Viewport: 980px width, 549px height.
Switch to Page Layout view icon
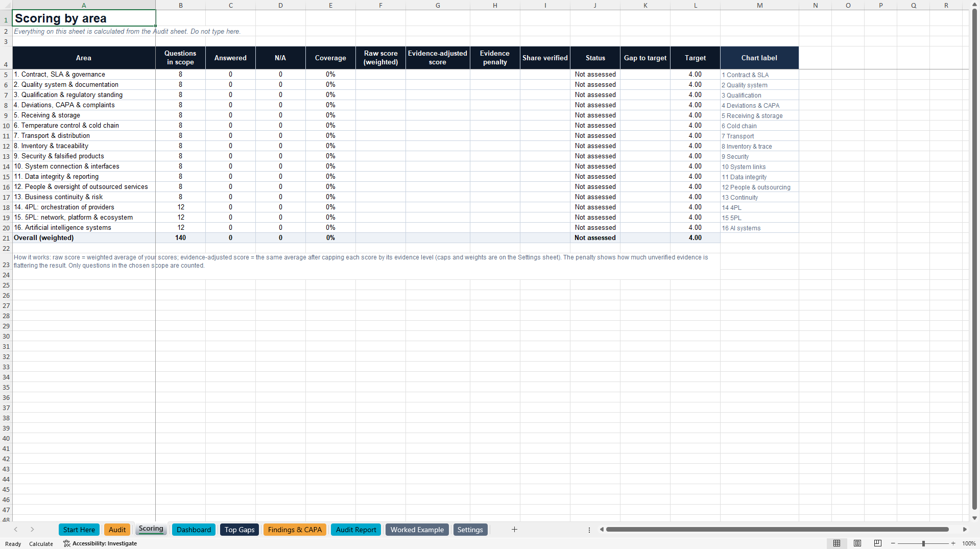(857, 543)
